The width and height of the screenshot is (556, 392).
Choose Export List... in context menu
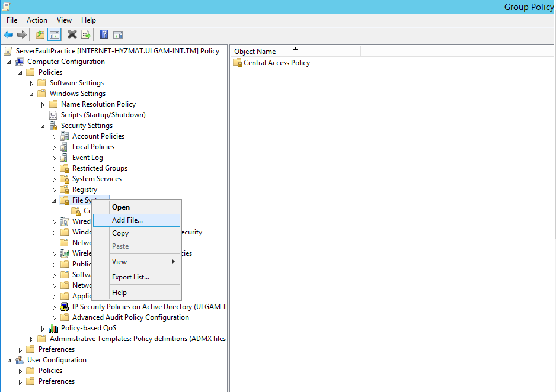click(136, 277)
